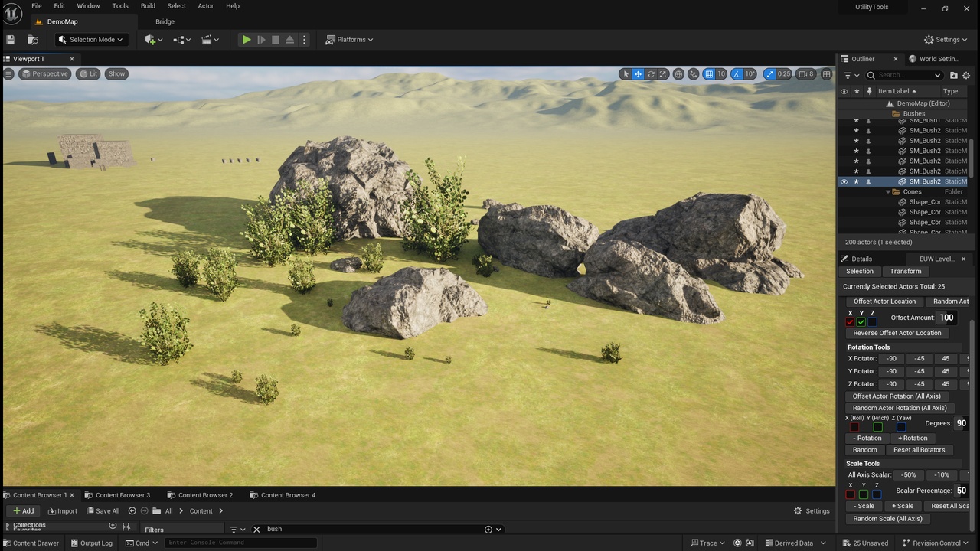The image size is (980, 551).
Task: Open the Outliner filter options dropdown
Action: [x=851, y=75]
